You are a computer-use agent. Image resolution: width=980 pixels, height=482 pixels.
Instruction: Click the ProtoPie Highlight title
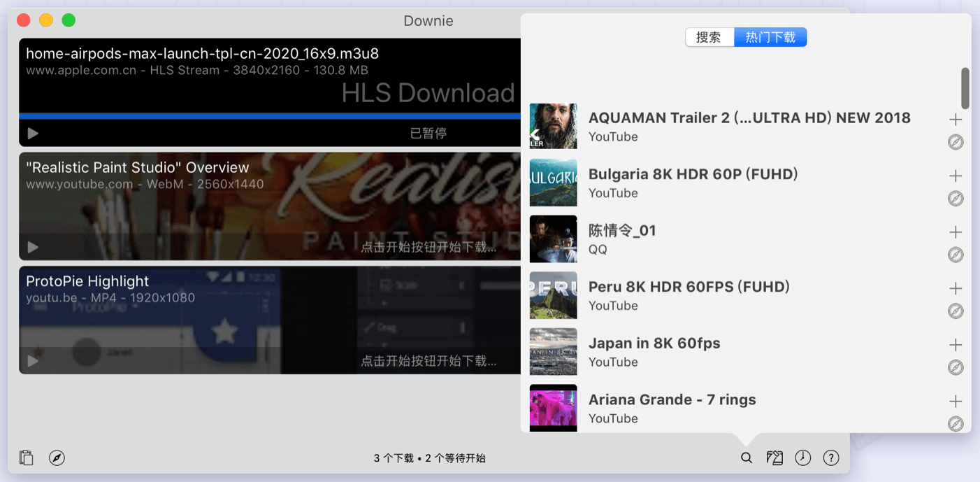point(87,281)
